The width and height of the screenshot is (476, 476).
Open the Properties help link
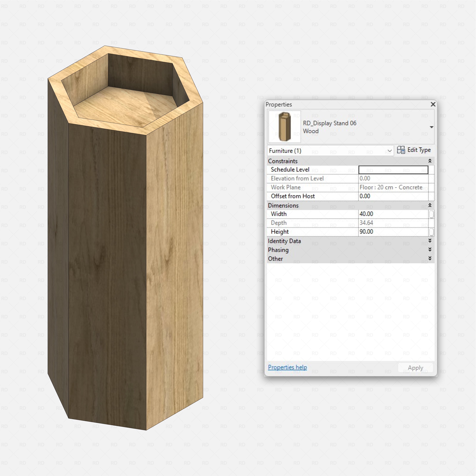pyautogui.click(x=287, y=367)
